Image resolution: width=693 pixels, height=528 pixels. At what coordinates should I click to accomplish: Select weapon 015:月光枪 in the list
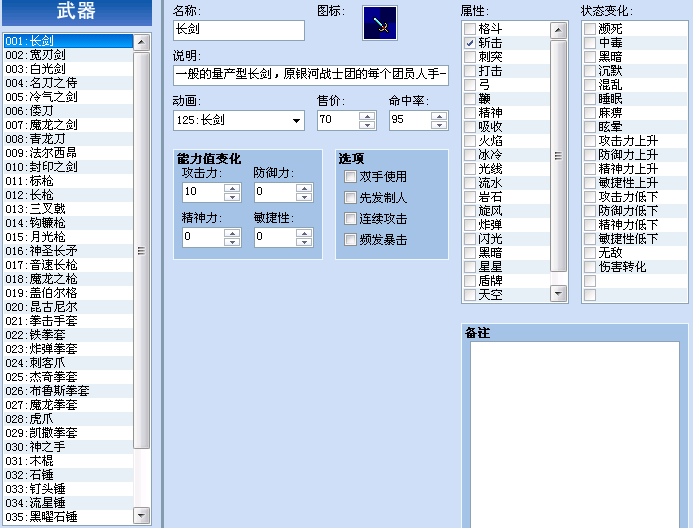(69, 237)
